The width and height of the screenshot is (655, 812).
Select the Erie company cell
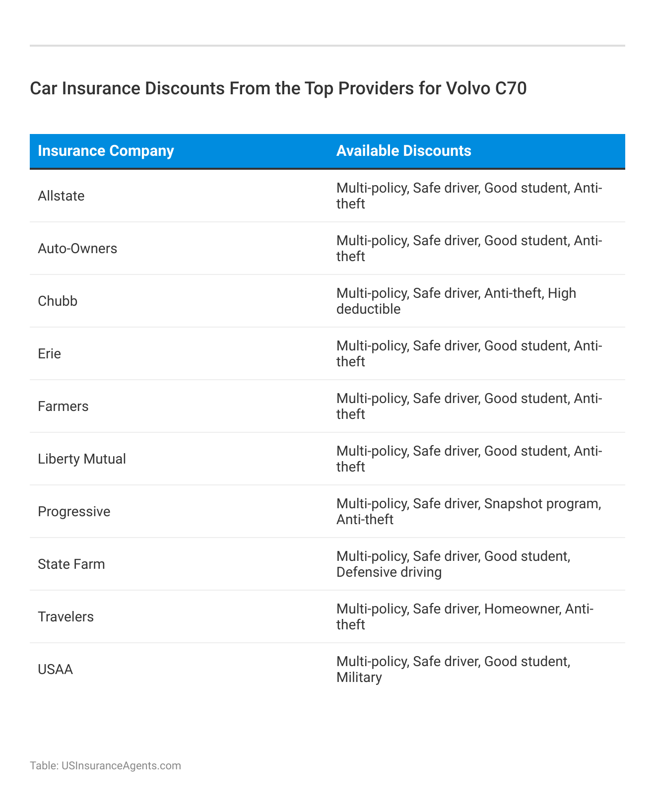coord(49,354)
